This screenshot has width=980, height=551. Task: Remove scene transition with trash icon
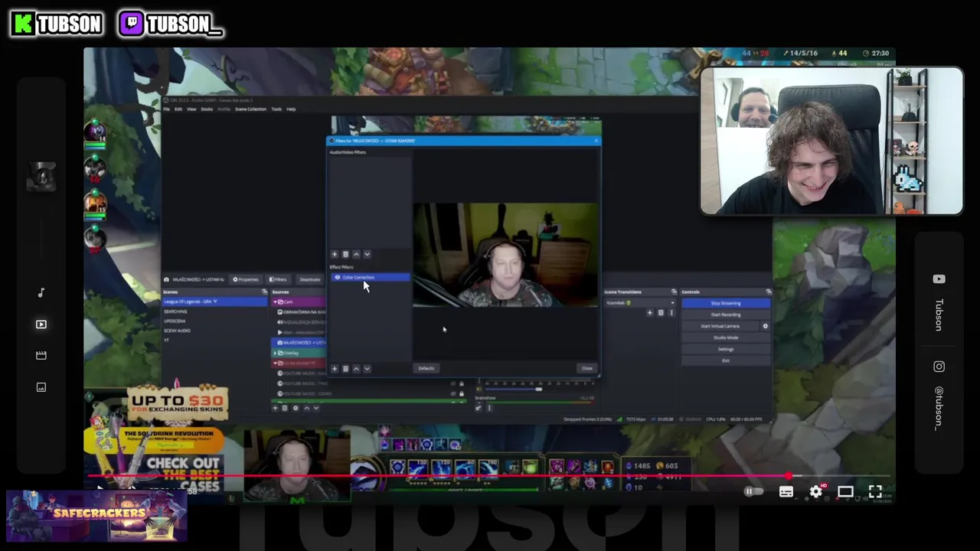pyautogui.click(x=661, y=312)
